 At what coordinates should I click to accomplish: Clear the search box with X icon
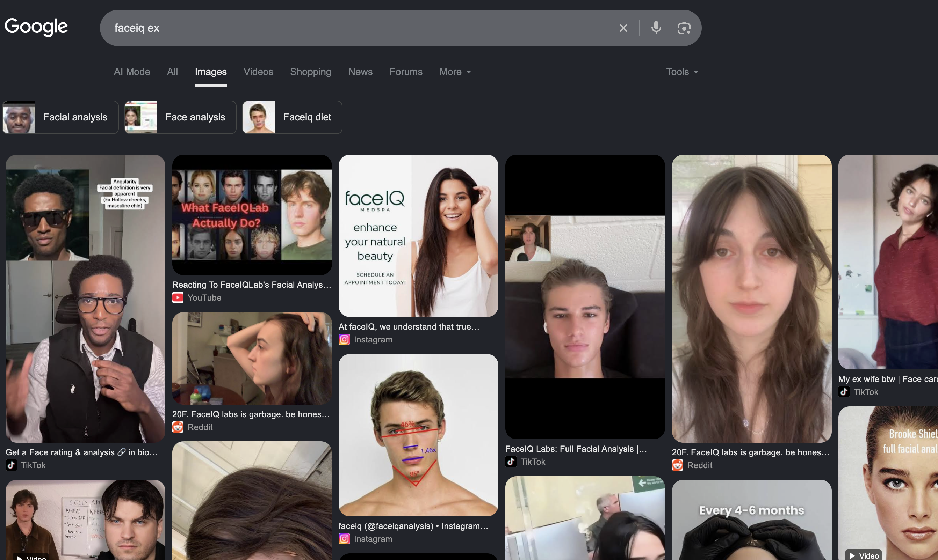tap(623, 28)
